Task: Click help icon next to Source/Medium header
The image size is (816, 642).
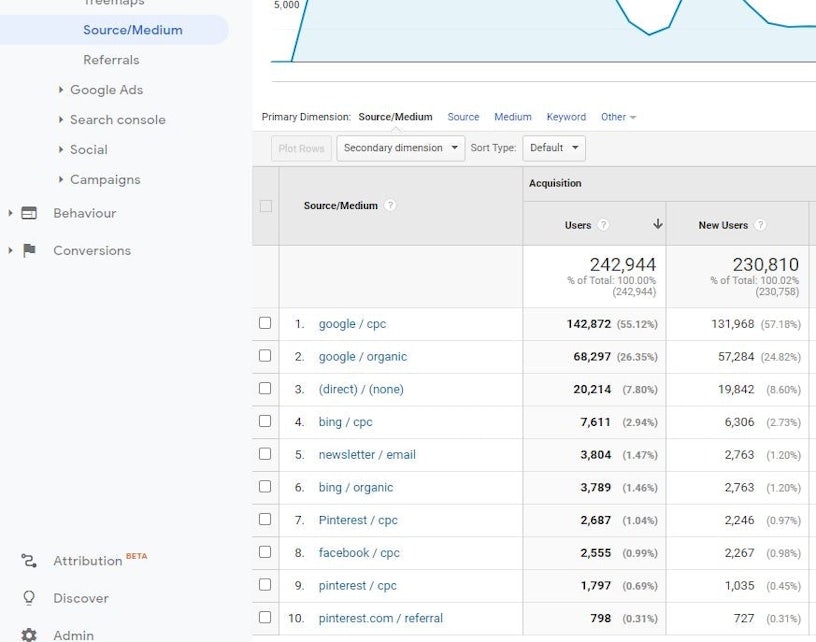Action: pyautogui.click(x=390, y=206)
